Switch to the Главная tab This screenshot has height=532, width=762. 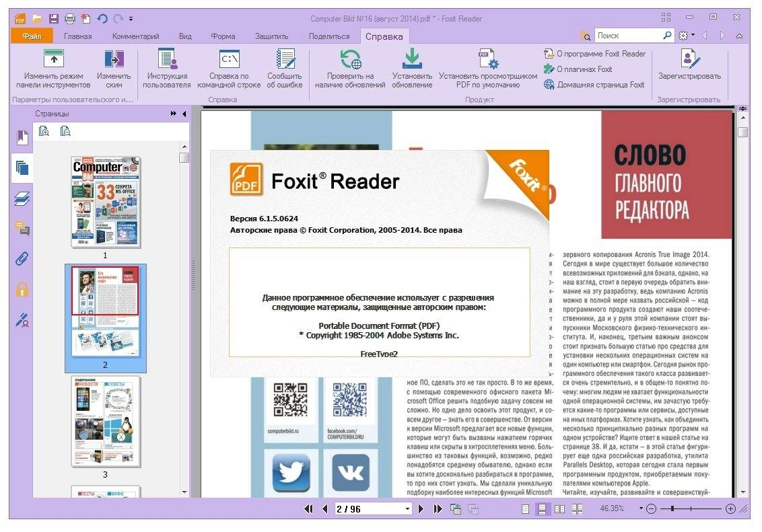(78, 36)
